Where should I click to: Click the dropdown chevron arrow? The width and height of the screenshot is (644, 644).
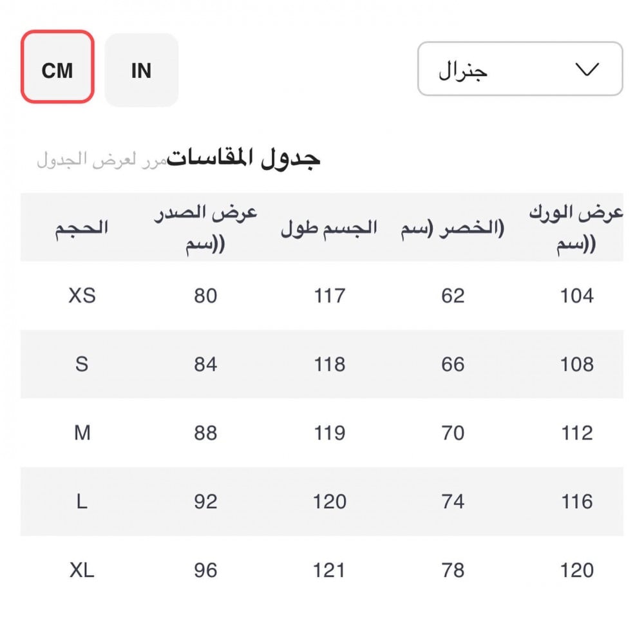(x=587, y=69)
